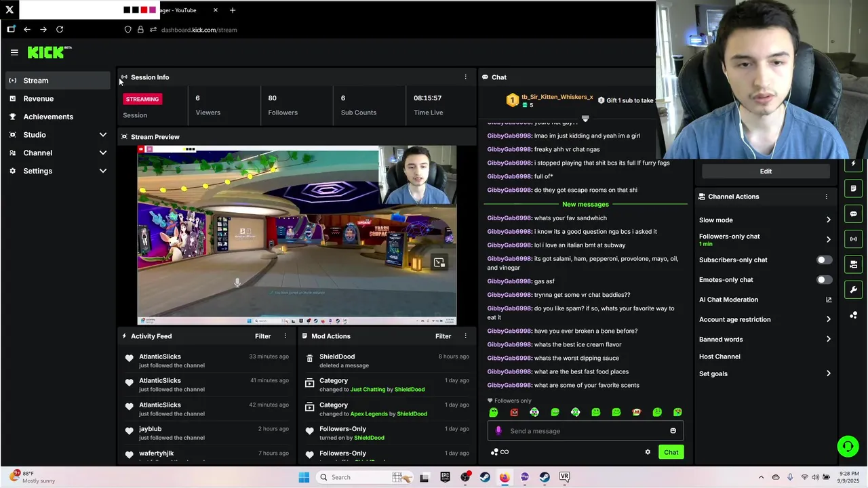Viewport: 868px width, 488px height.
Task: Open emoji picker in message box
Action: (673, 431)
